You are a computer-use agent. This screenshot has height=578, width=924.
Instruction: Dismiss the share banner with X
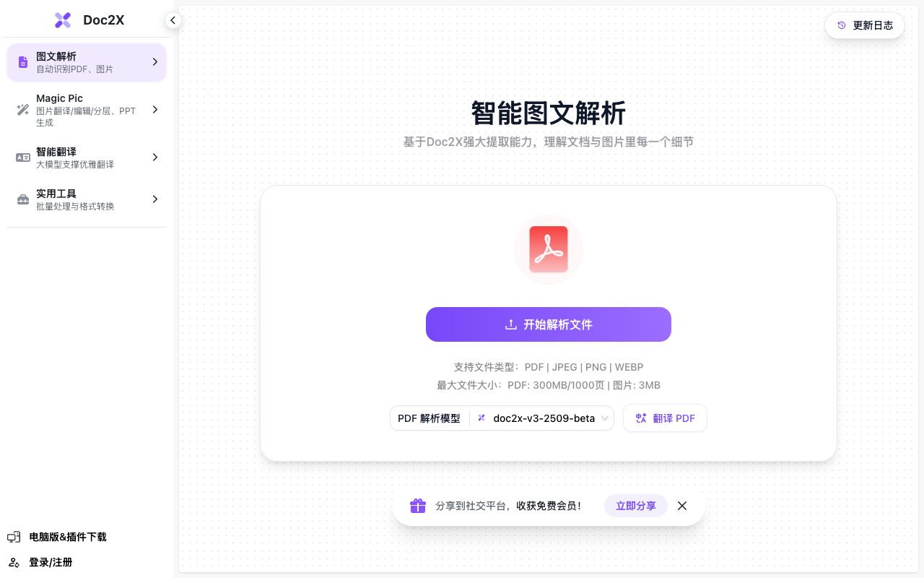coord(682,506)
